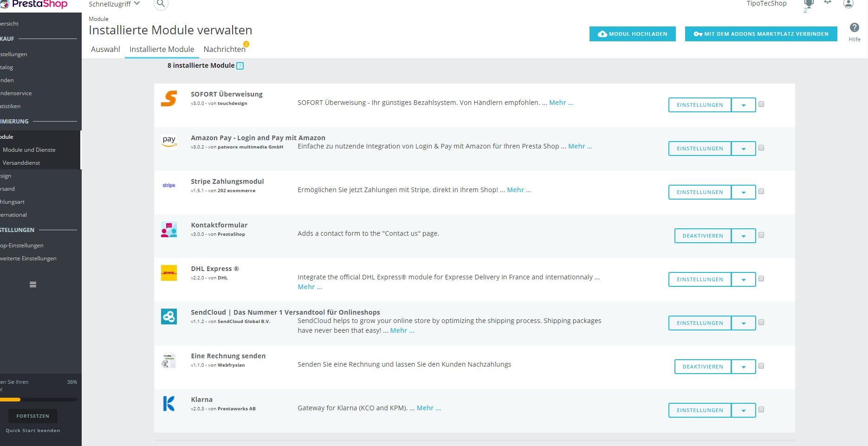Click the SendCloud module logo
This screenshot has width=868, height=446.
tap(169, 317)
